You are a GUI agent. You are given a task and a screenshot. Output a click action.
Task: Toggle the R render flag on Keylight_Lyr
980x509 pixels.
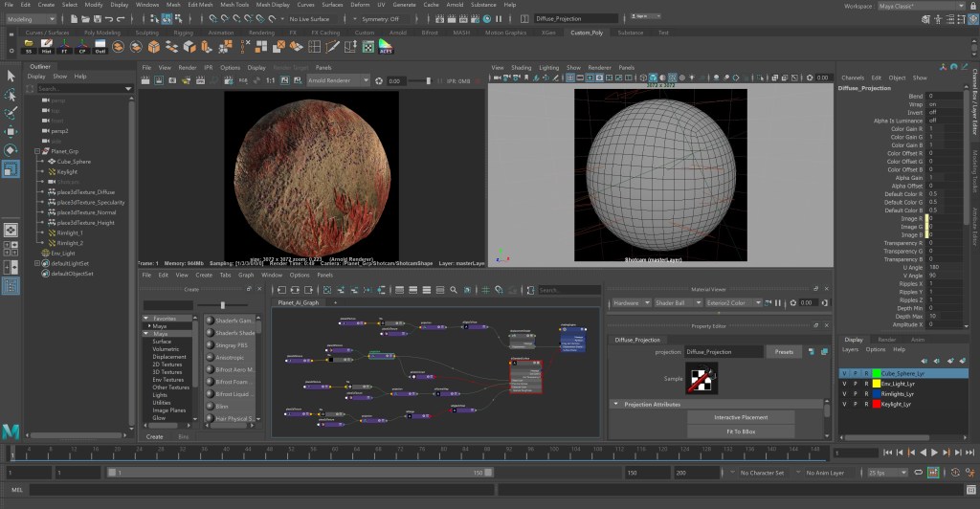[x=864, y=405]
